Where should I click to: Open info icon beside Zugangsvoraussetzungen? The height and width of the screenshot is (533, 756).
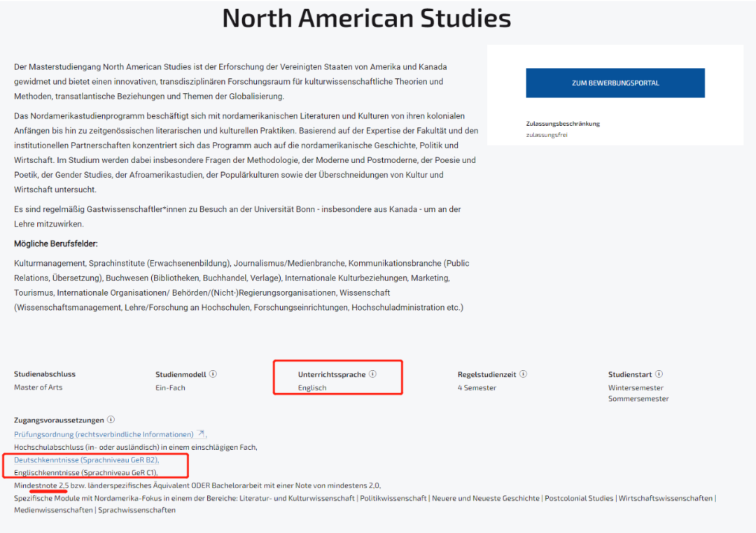[111, 420]
